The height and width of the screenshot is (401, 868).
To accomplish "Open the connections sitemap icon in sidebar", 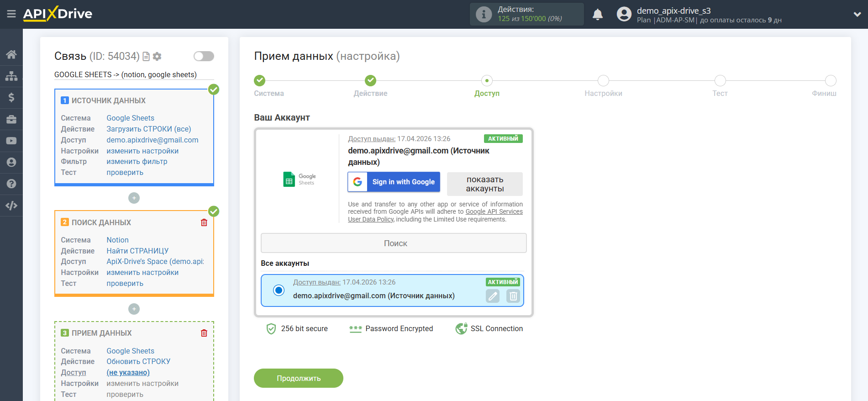I will click(11, 76).
